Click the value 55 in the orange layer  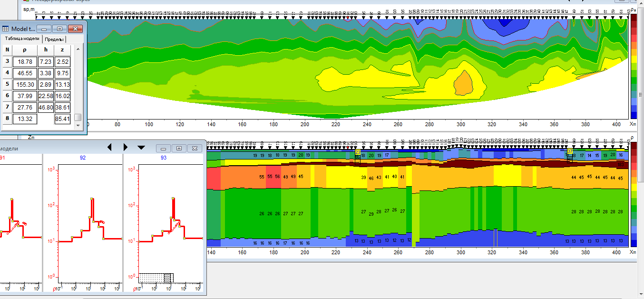click(x=262, y=177)
